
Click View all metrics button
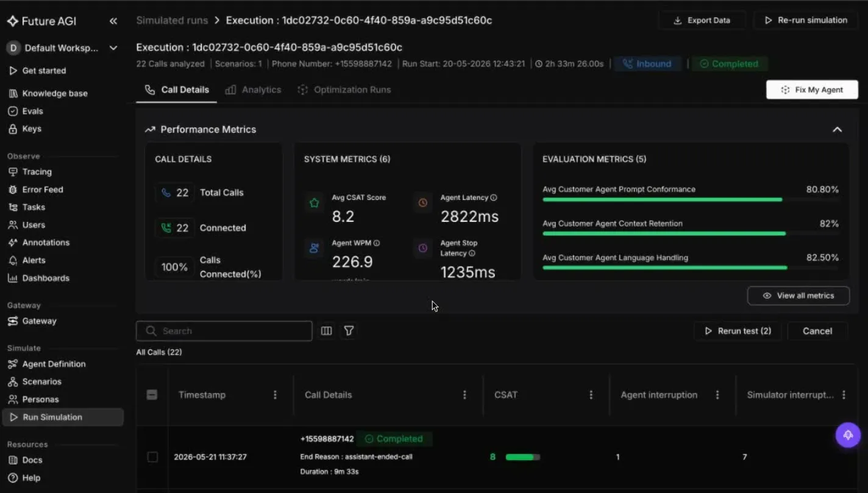click(799, 296)
